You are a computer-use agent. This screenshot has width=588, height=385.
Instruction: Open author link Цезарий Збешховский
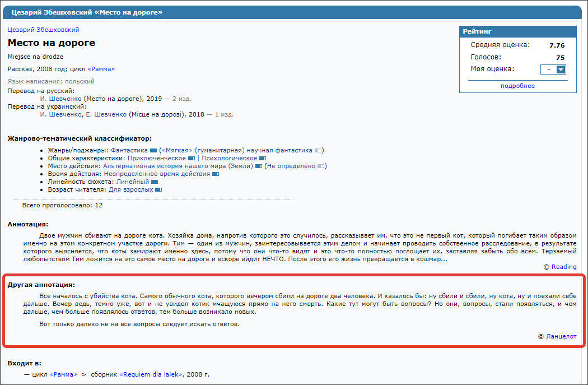[x=43, y=30]
